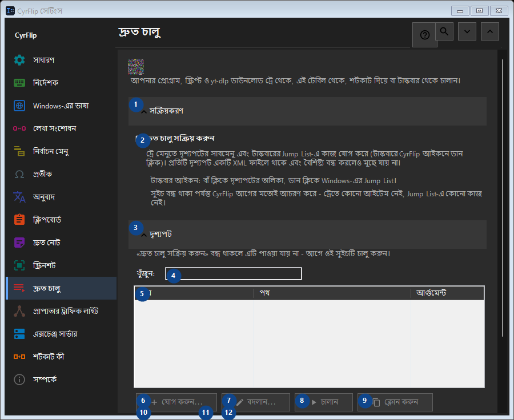
Task: Open the এক্সচেঞ্জ সার্ভার page
Action: 61,334
